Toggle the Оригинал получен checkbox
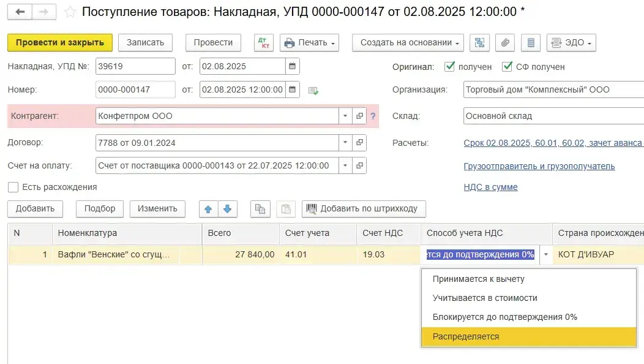644x364 pixels. (x=450, y=66)
